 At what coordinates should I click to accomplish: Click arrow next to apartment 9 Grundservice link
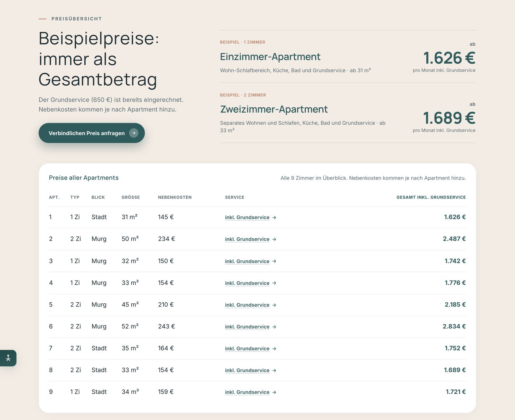(x=274, y=392)
